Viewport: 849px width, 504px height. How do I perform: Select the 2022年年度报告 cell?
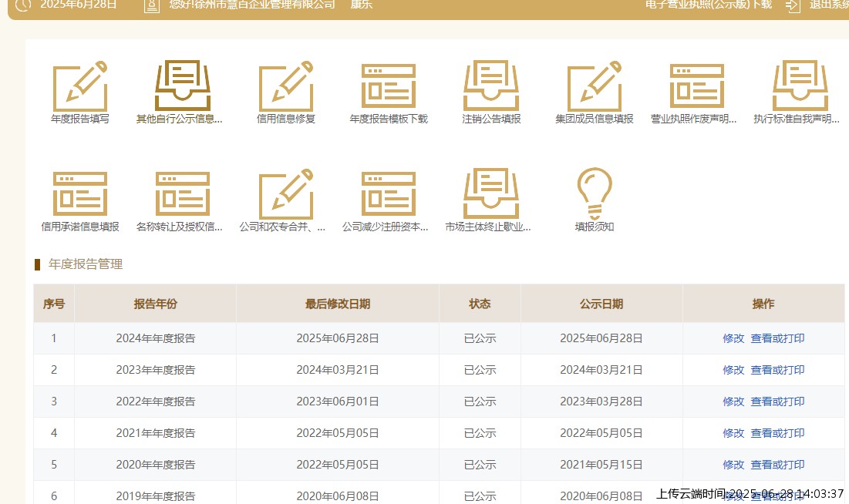[x=156, y=402]
